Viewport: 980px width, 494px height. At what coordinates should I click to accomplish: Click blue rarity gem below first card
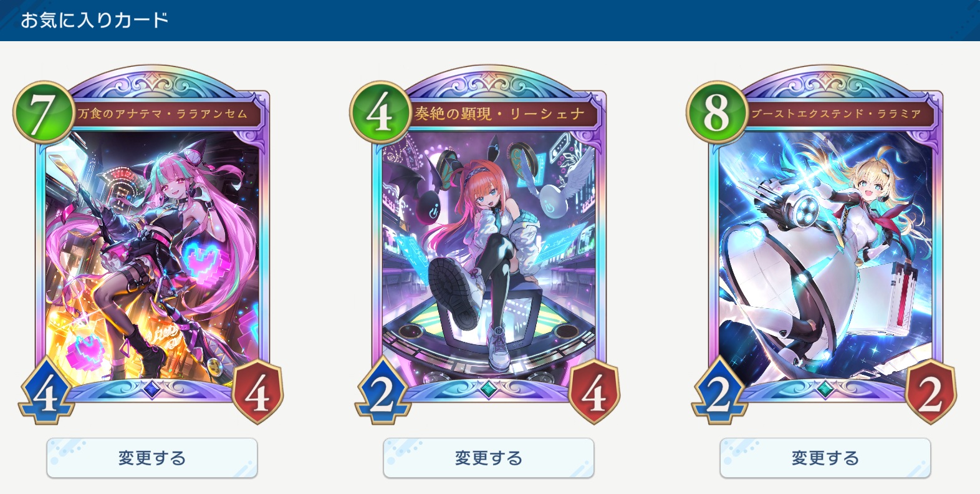point(152,389)
